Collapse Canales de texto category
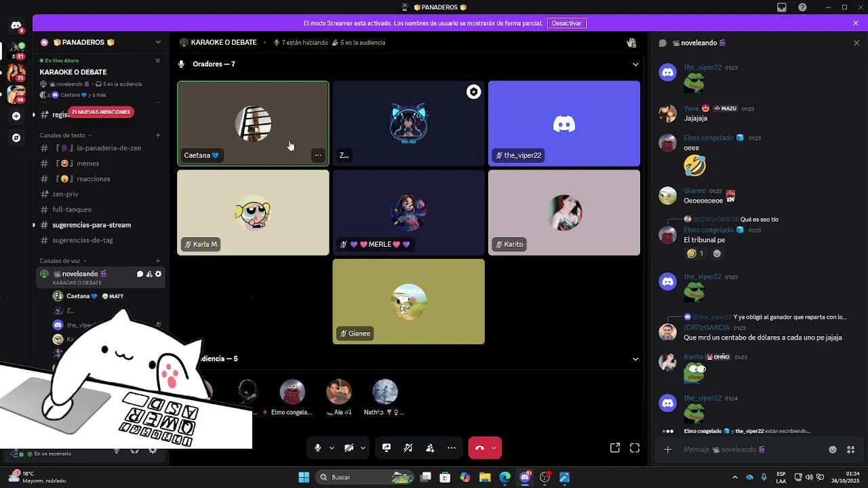Viewport: 868px width, 488px height. click(66, 135)
